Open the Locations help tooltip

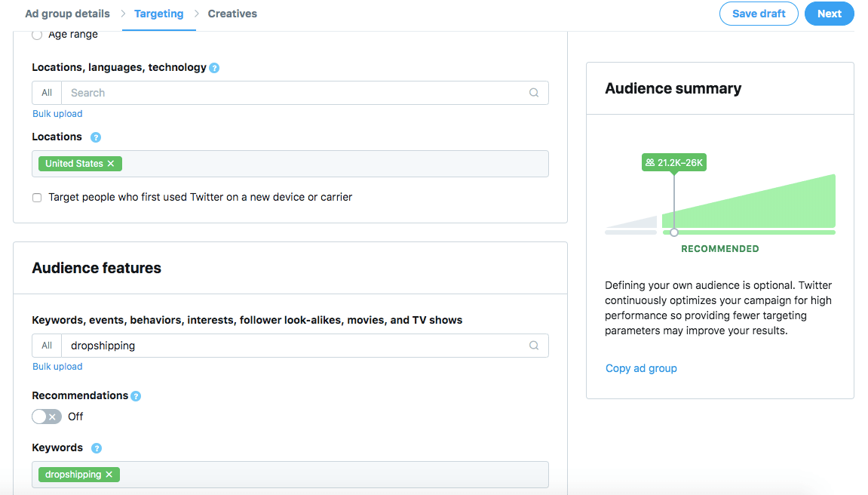96,137
